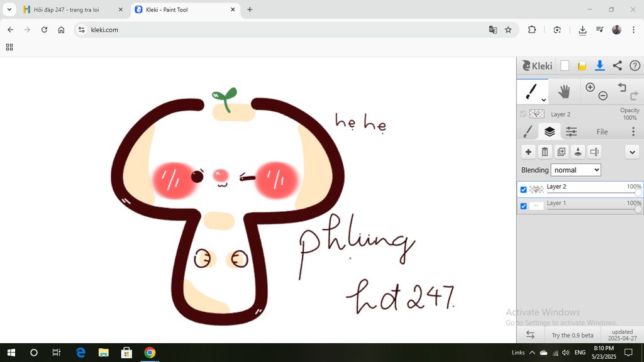Add a new layer with plus button
Viewport: 644px width, 362px height.
pyautogui.click(x=528, y=152)
